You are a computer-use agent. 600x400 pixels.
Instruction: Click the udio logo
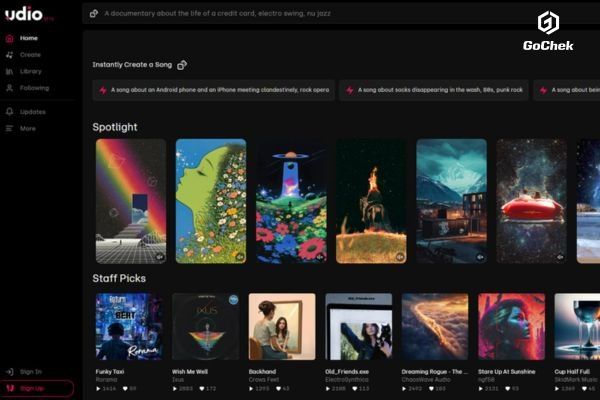click(x=24, y=14)
